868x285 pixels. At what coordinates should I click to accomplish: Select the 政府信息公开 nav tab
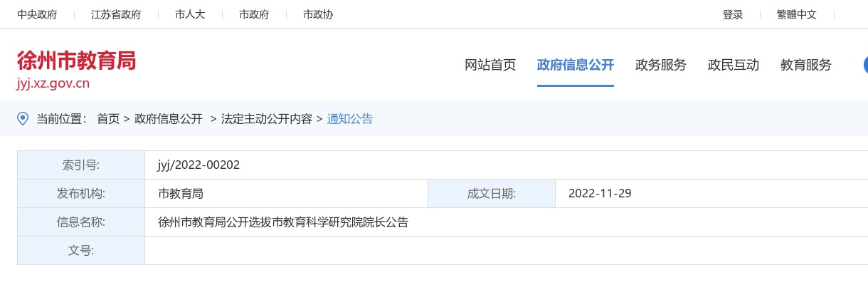576,65
